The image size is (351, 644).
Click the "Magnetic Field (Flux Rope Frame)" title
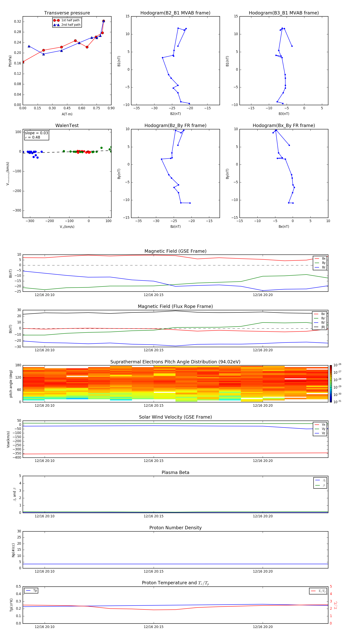(175, 307)
